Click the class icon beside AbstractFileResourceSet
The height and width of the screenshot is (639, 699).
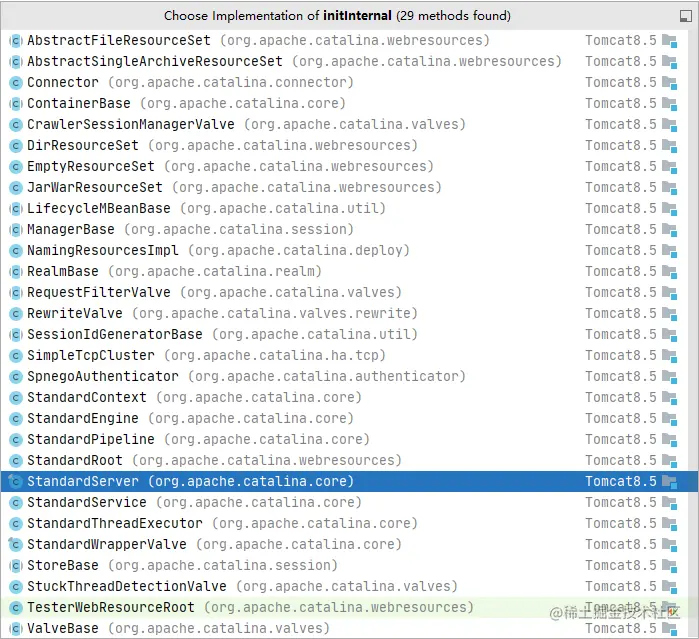point(16,41)
